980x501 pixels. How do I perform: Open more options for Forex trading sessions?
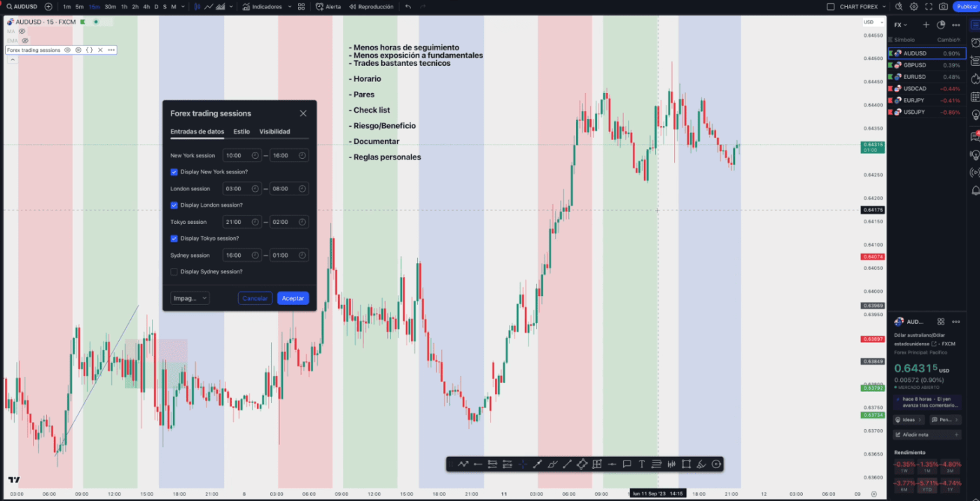coord(111,50)
